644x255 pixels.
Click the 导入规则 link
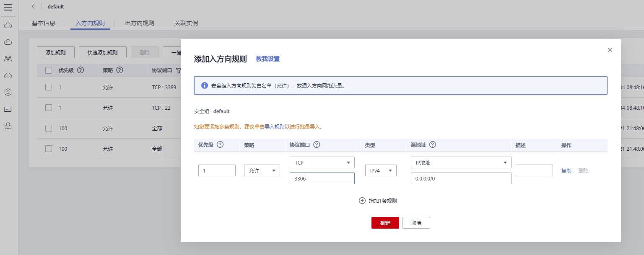coord(275,126)
